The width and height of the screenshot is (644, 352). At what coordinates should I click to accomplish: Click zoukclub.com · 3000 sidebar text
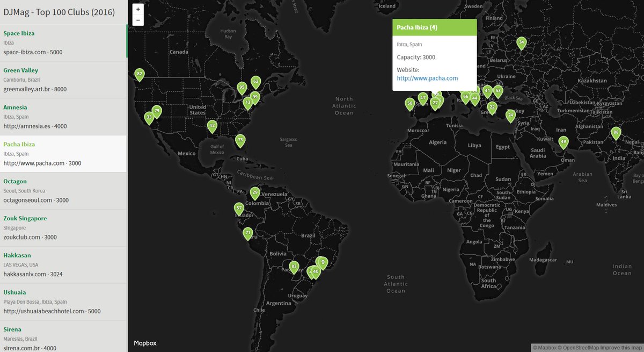click(30, 238)
